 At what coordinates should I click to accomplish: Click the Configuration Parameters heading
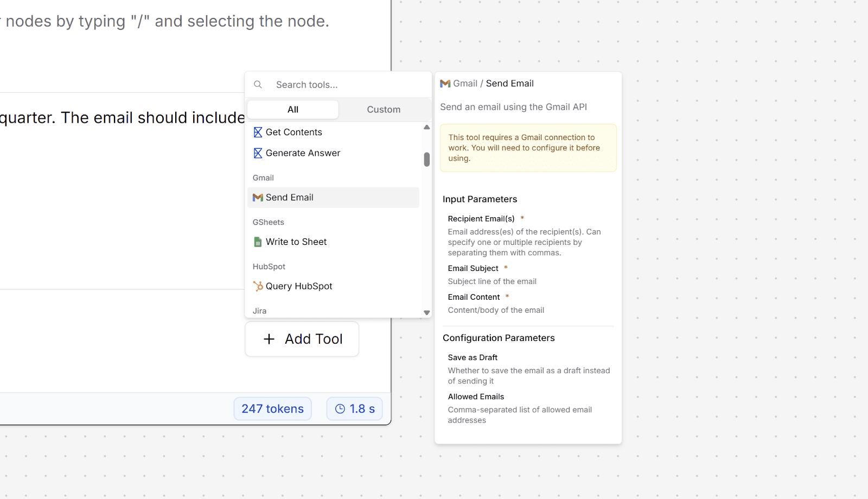point(499,338)
